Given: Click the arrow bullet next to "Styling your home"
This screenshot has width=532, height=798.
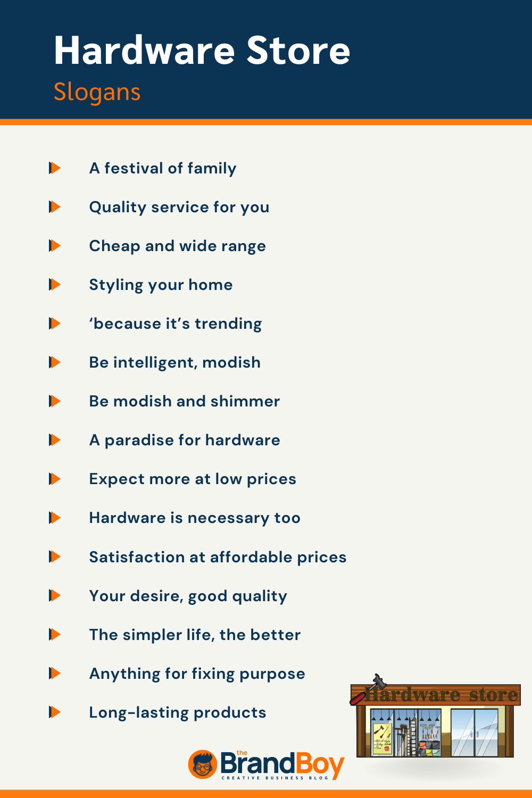Looking at the screenshot, I should click(x=55, y=285).
